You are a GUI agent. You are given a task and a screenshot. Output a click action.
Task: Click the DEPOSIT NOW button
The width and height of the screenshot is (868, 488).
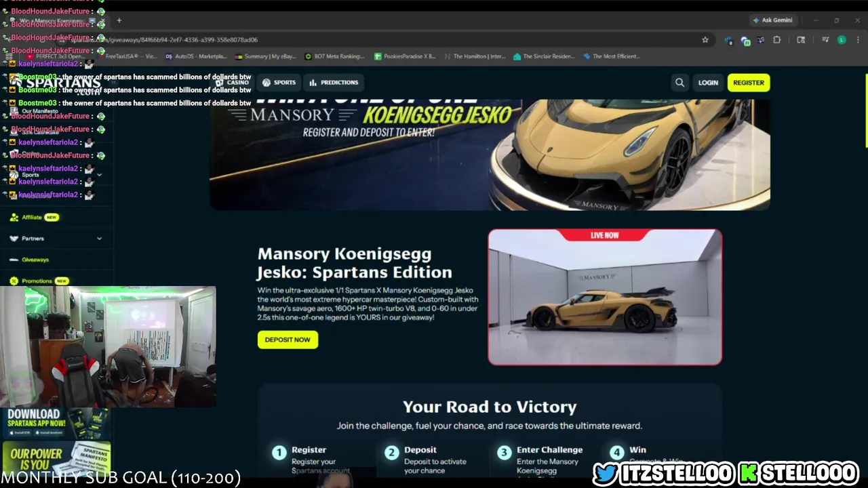288,340
